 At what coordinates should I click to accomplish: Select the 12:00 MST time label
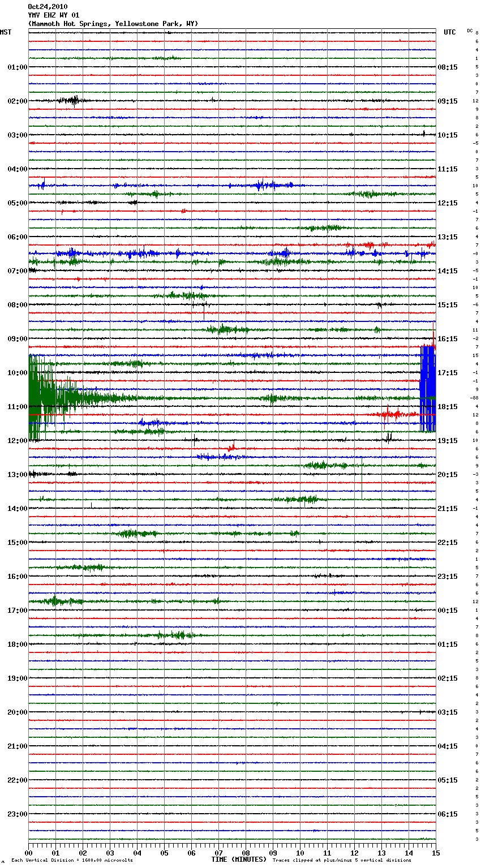pyautogui.click(x=18, y=441)
